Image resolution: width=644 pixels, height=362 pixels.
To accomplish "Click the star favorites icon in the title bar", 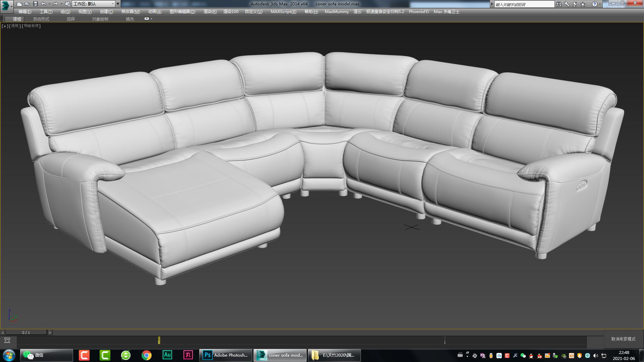I will (583, 4).
